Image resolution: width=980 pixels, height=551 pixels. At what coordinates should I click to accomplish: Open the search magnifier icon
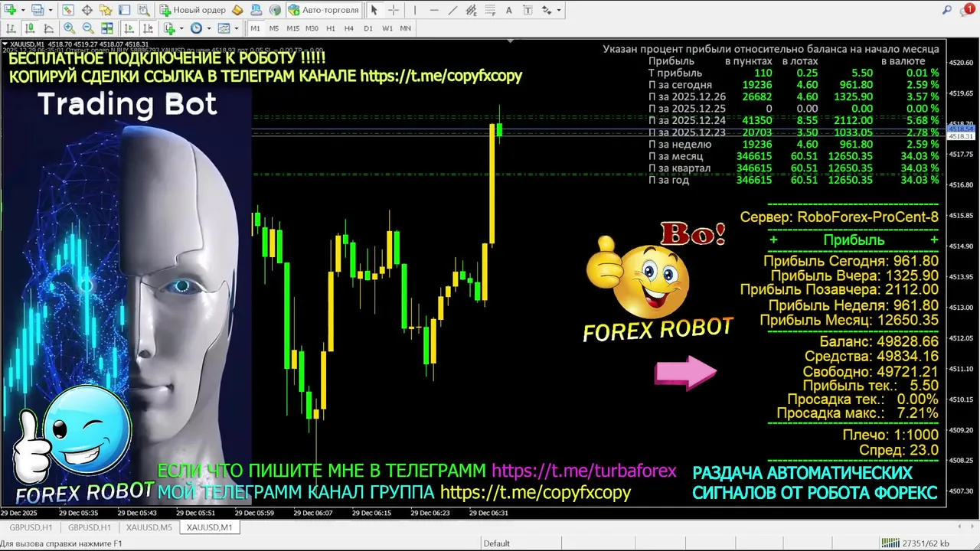tap(947, 10)
